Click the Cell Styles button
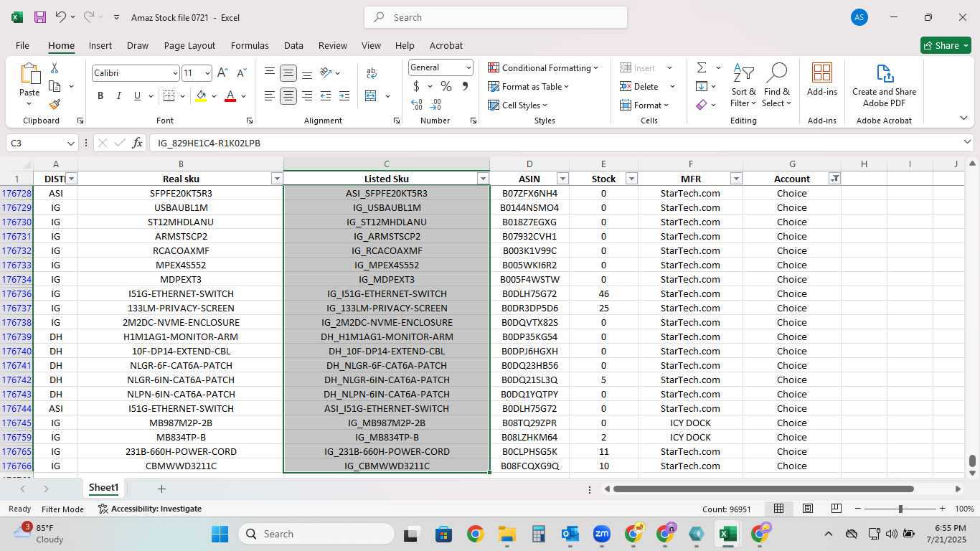Screen dimensions: 980x551 point(517,105)
